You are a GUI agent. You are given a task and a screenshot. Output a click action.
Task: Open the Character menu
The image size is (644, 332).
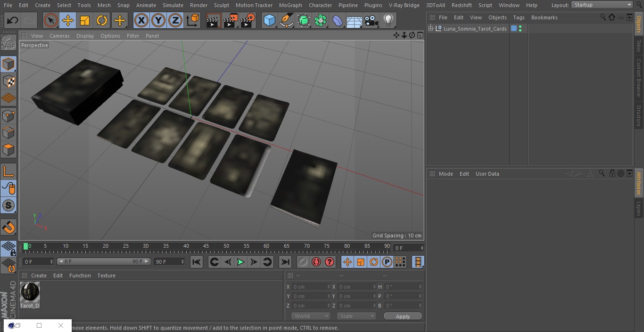pyautogui.click(x=321, y=5)
